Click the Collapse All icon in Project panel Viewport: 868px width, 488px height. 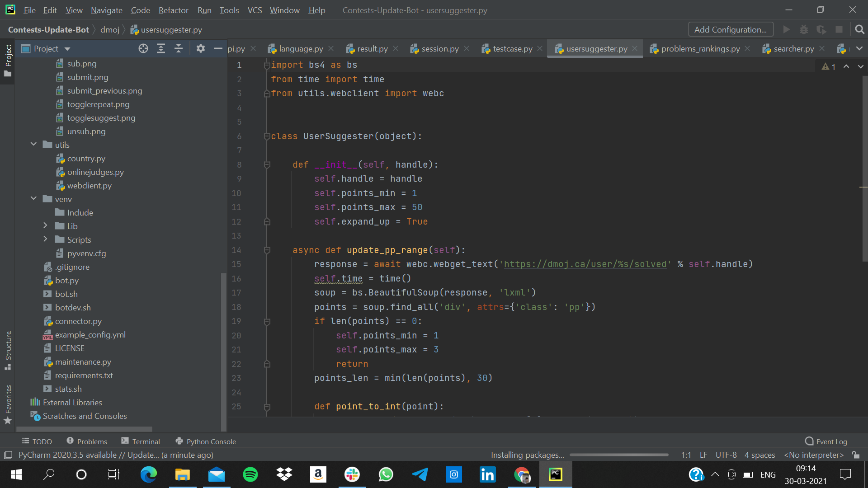179,49
